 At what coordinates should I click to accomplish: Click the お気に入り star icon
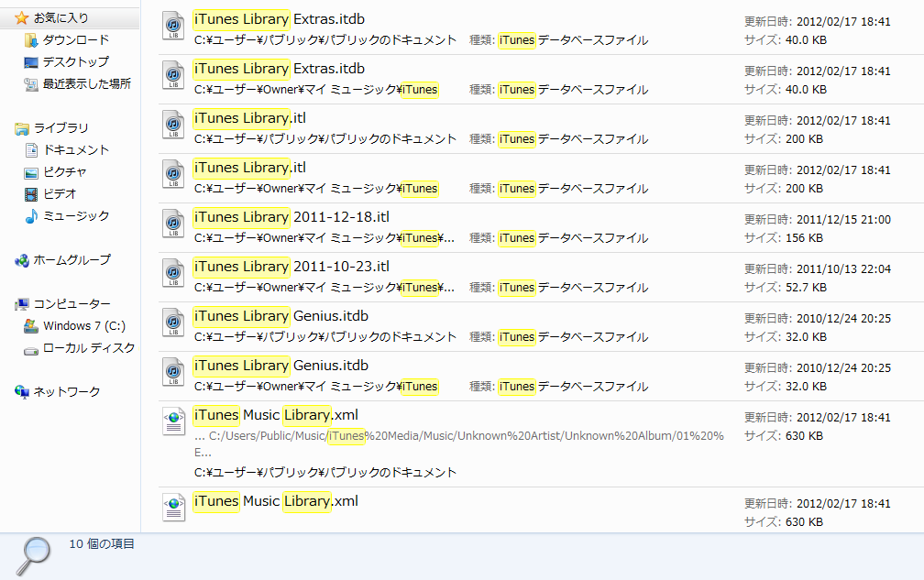click(x=21, y=18)
